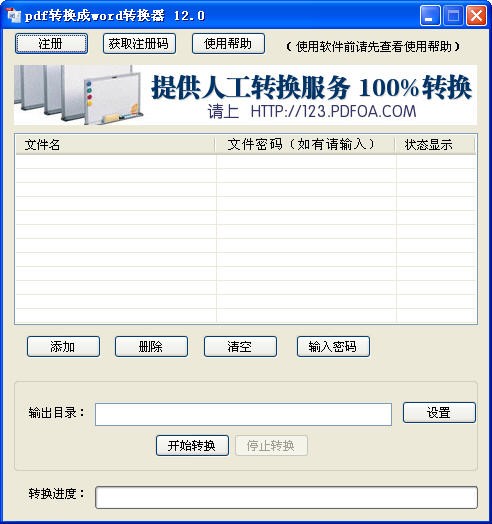Focus the 输出目录 output directory field

243,414
